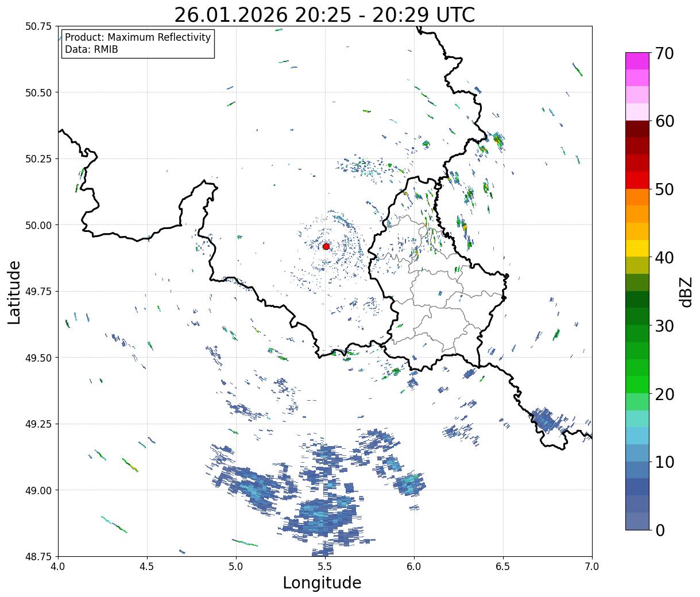Screen dimensions: 700x597
Task: Click the colorbar tick label 10
Action: click(664, 462)
